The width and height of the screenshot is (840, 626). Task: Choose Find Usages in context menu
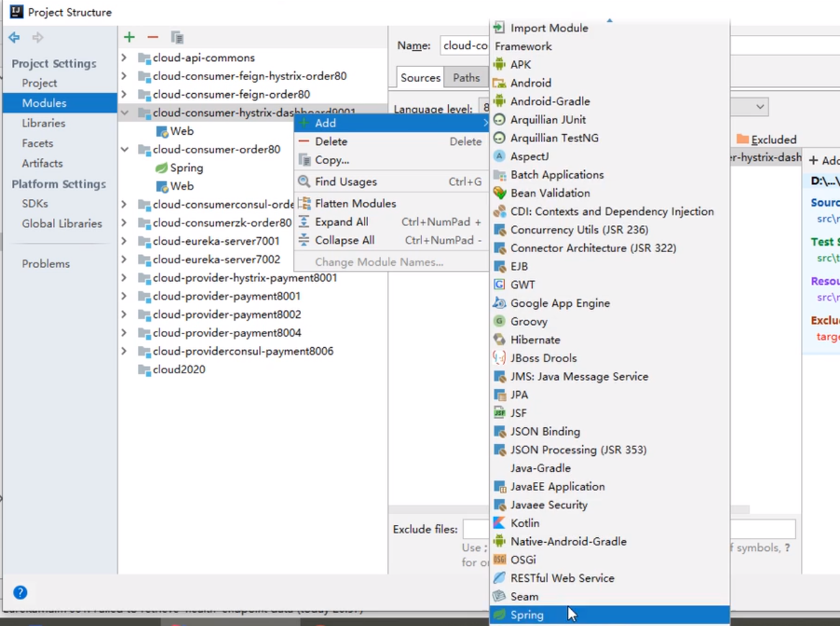coord(391,182)
